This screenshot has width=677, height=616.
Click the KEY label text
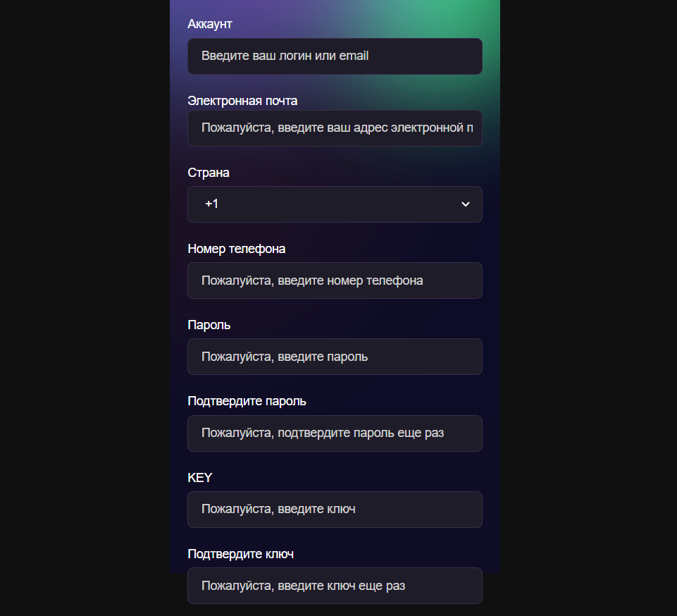(x=200, y=478)
